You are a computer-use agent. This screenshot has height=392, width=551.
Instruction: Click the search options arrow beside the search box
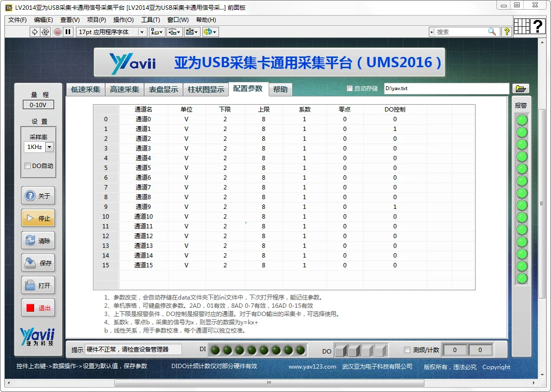(x=432, y=32)
